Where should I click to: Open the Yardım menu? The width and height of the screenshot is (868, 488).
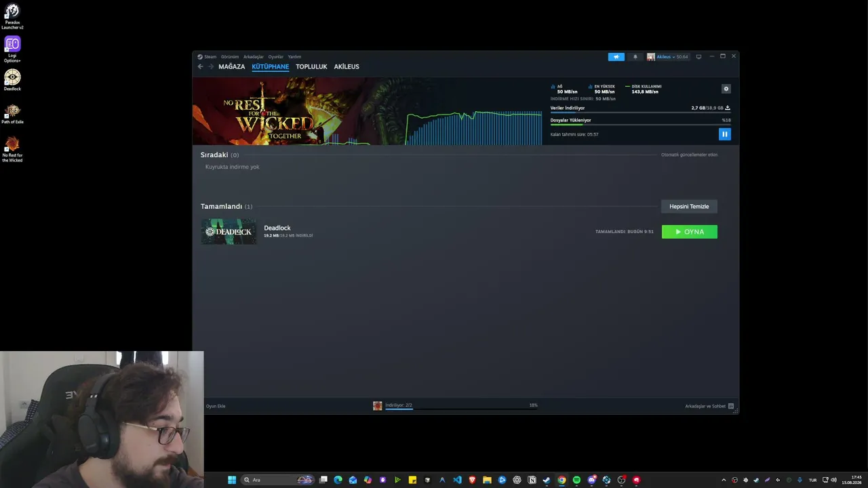(294, 57)
